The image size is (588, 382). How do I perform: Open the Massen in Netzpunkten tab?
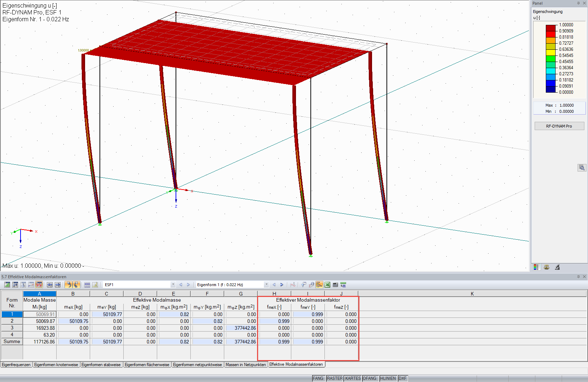coord(246,364)
